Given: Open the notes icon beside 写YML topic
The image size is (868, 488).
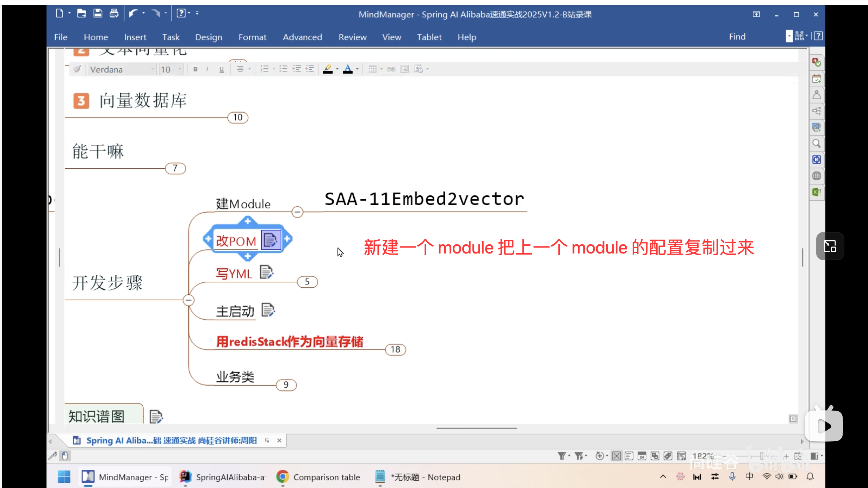Looking at the screenshot, I should coord(267,272).
